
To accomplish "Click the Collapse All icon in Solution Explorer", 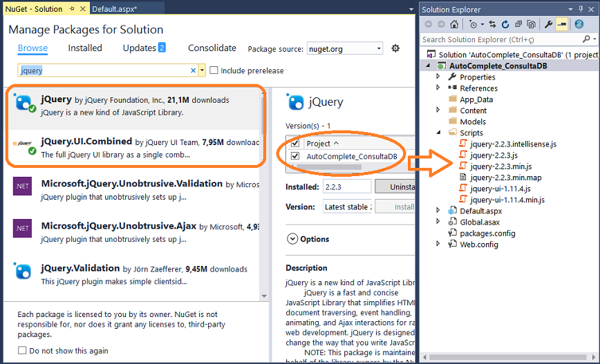I will tap(518, 24).
